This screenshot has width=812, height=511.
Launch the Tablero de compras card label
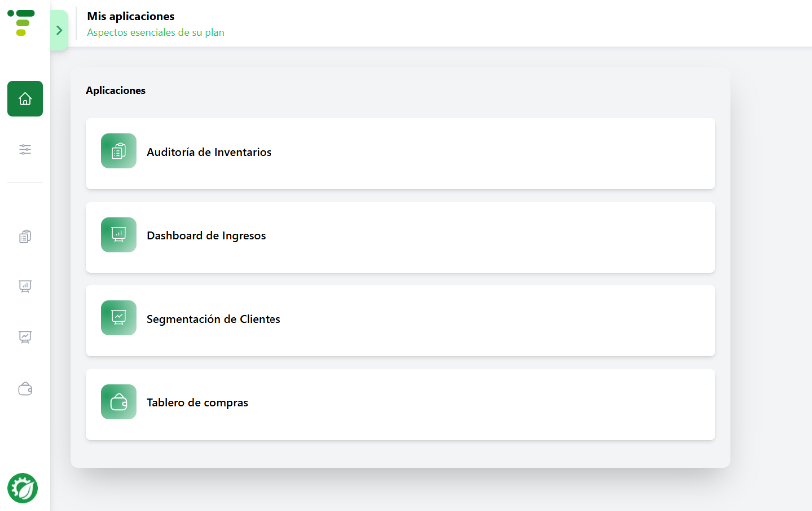click(x=197, y=403)
